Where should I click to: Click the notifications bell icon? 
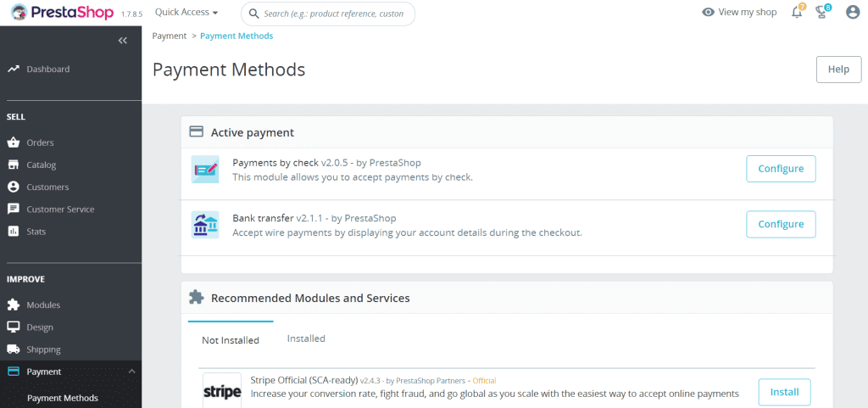797,12
